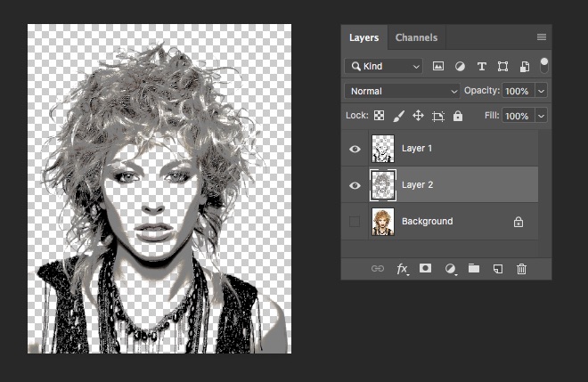Image resolution: width=588 pixels, height=382 pixels.
Task: Click the adjustment layer filter icon
Action: point(460,67)
